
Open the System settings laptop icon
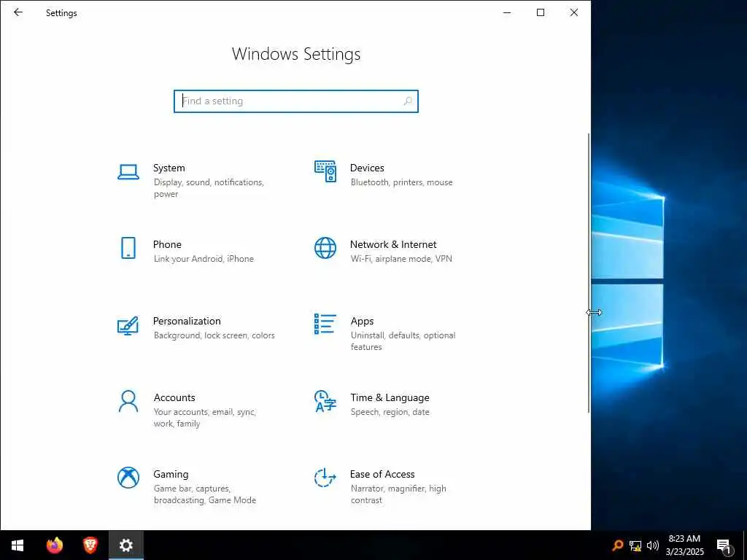tap(128, 172)
